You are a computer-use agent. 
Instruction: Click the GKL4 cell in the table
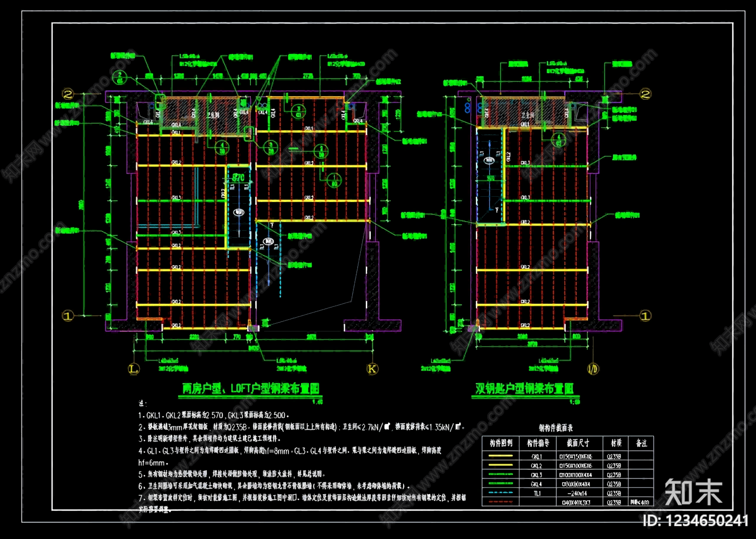click(x=537, y=484)
